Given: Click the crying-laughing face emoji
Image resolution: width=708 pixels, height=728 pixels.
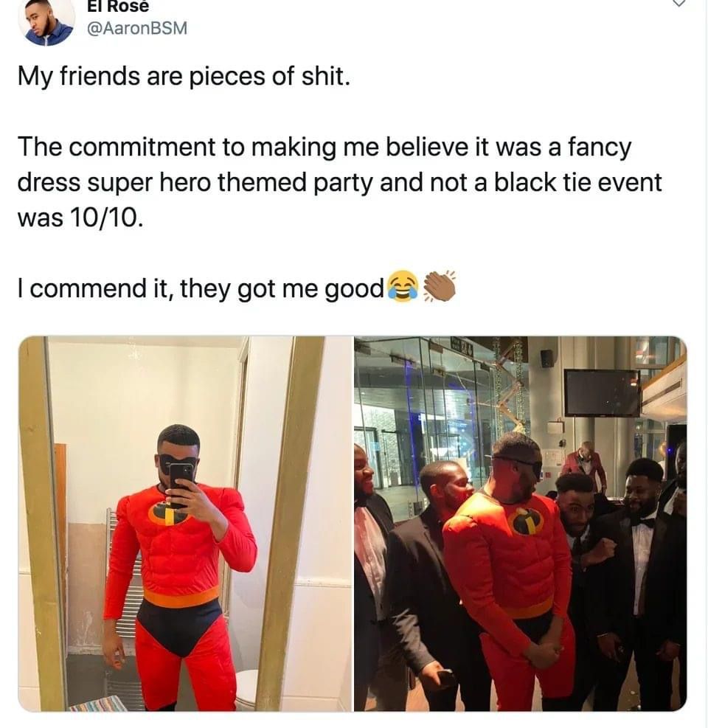Looking at the screenshot, I should (402, 286).
